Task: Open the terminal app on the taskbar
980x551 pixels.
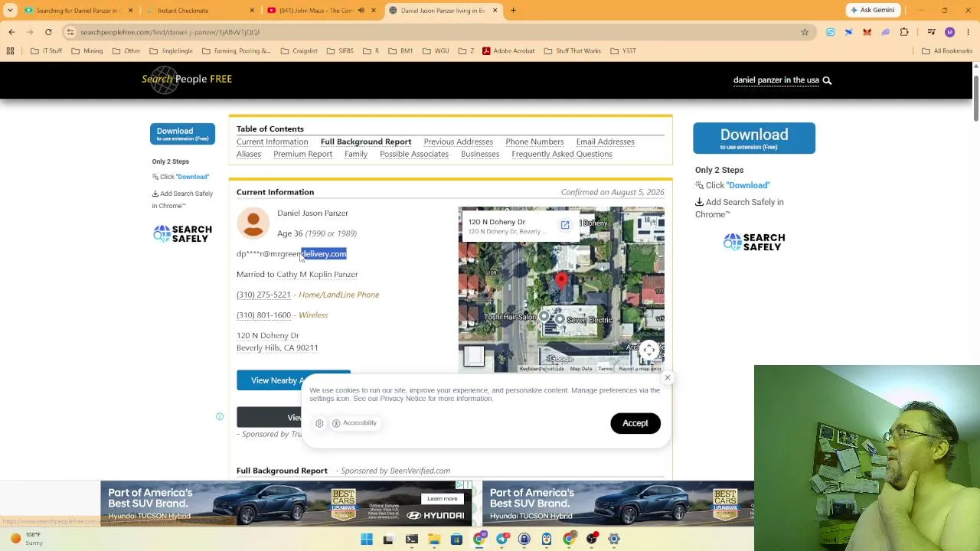Action: click(x=412, y=539)
